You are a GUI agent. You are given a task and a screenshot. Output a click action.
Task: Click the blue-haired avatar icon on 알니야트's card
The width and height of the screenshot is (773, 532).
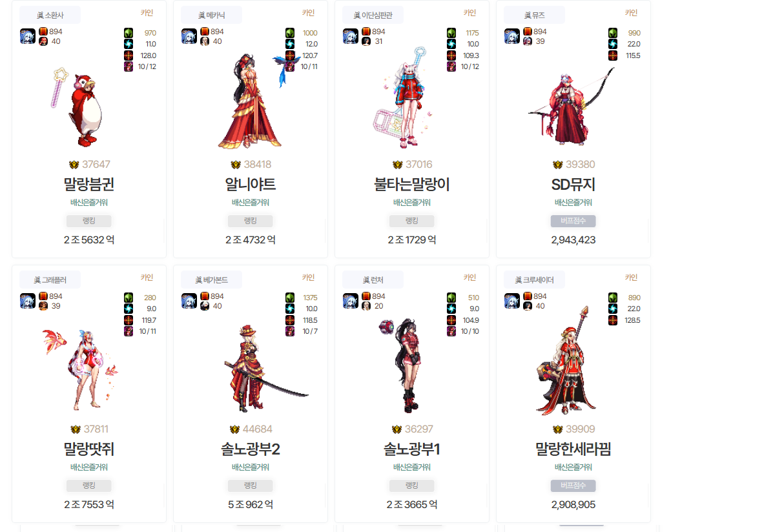[189, 37]
